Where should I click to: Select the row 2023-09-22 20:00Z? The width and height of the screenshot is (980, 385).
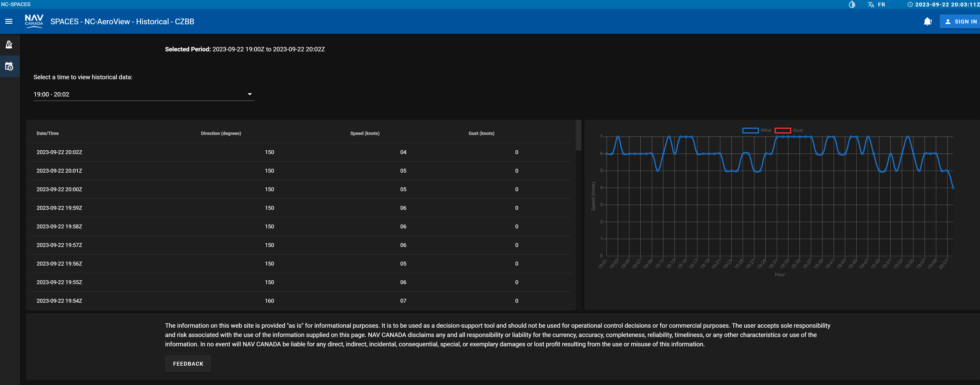[301, 189]
